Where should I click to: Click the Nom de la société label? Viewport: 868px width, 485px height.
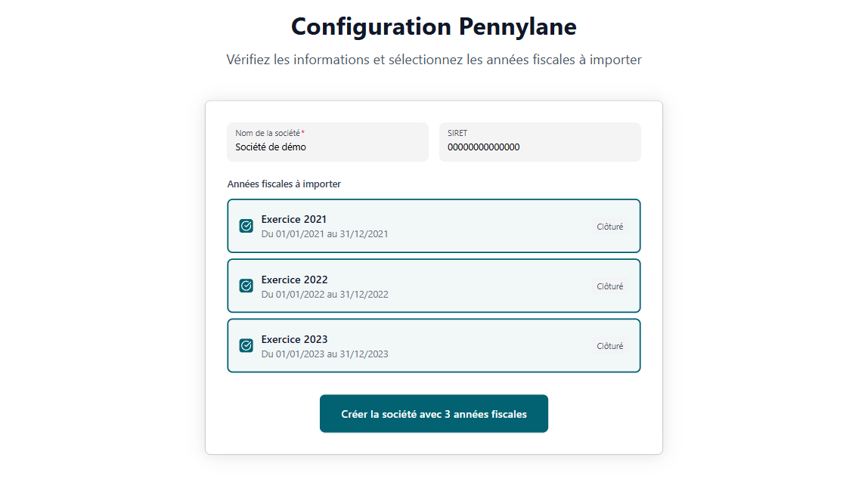pos(268,133)
